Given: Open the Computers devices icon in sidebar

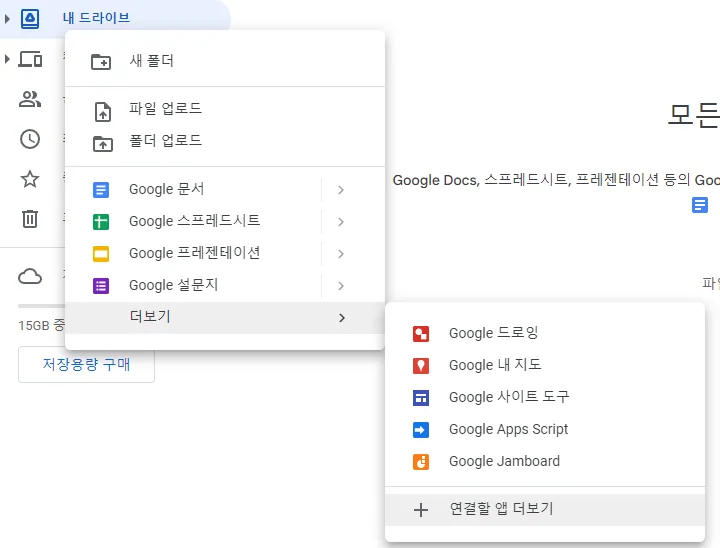Looking at the screenshot, I should tap(30, 59).
